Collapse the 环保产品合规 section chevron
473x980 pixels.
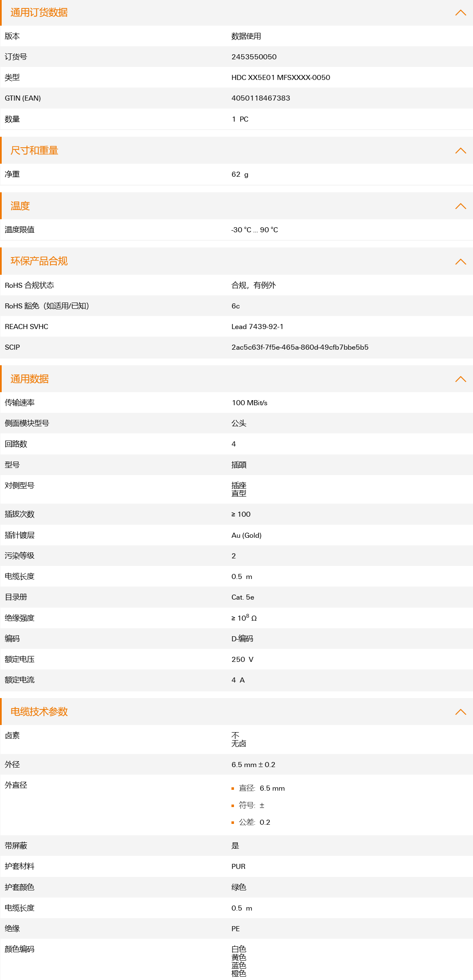tap(460, 262)
